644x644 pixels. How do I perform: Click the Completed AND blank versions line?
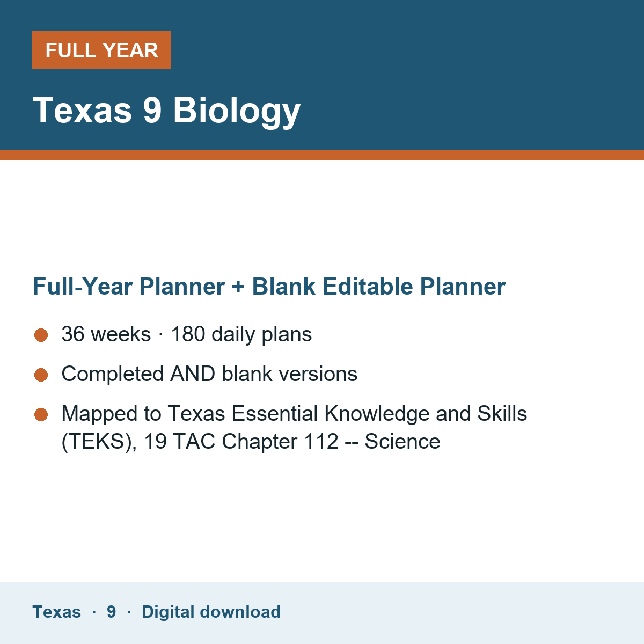[209, 374]
